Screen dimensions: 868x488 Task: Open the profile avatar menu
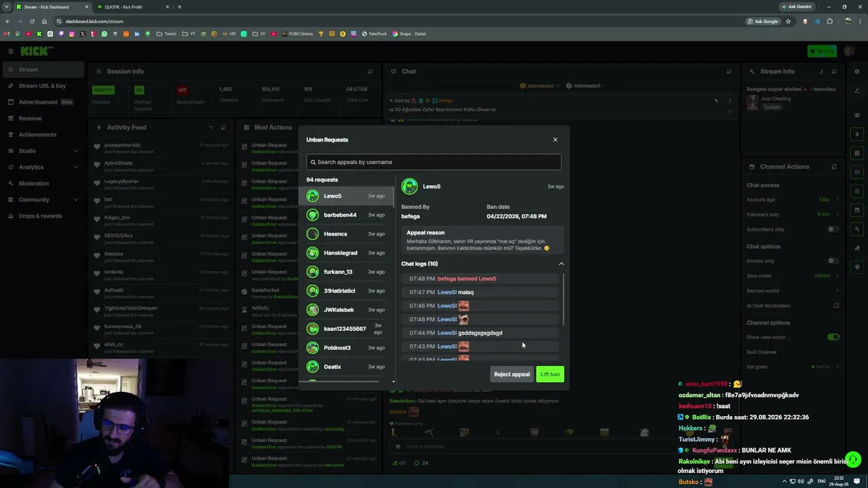pos(849,51)
